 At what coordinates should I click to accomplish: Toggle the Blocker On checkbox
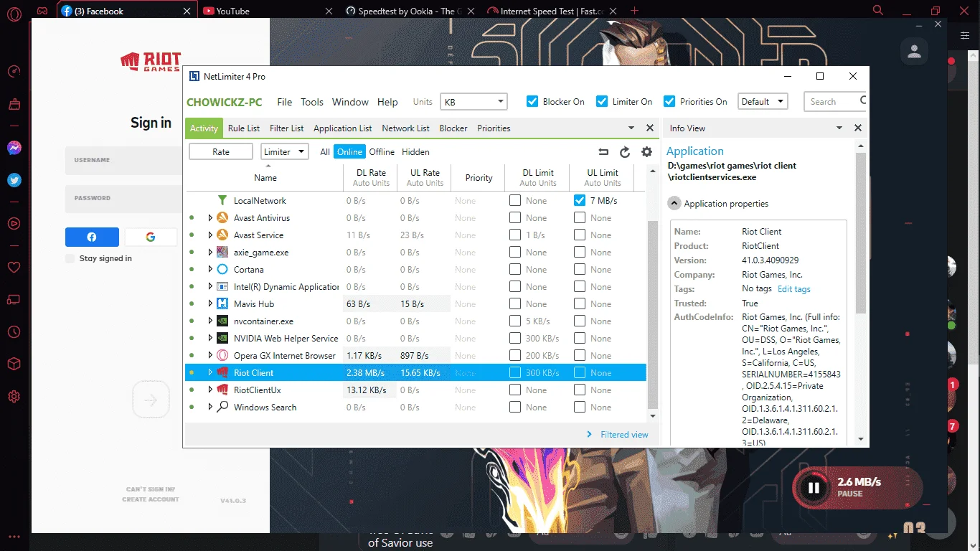click(532, 101)
